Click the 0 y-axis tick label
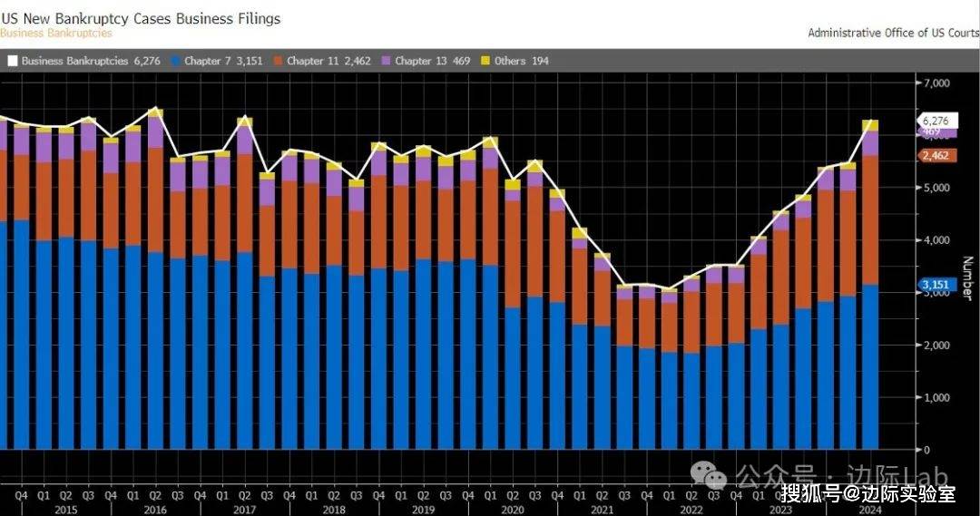Image resolution: width=980 pixels, height=516 pixels. (926, 450)
